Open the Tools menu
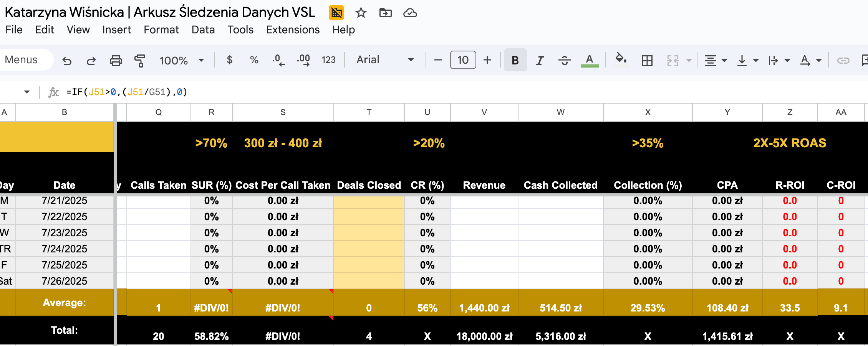This screenshot has width=868, height=346. (240, 30)
